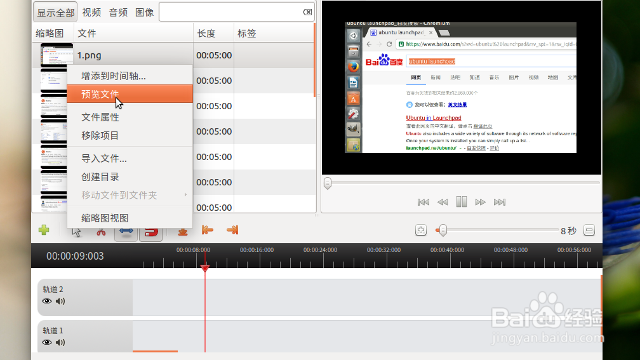Add a marker with the orange marker icon
The height and width of the screenshot is (360, 640).
point(182,231)
